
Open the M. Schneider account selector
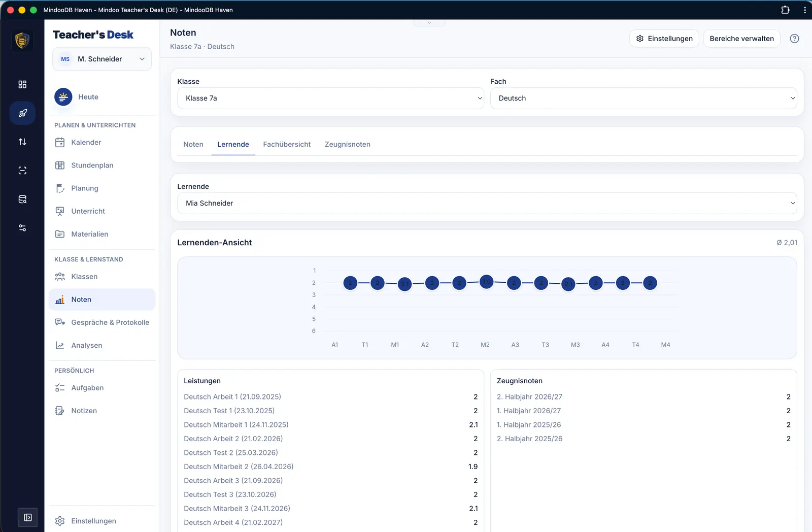click(102, 59)
